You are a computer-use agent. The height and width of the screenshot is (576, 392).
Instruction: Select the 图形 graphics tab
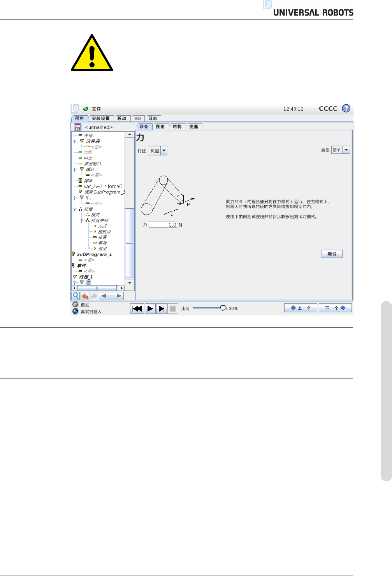(x=160, y=127)
